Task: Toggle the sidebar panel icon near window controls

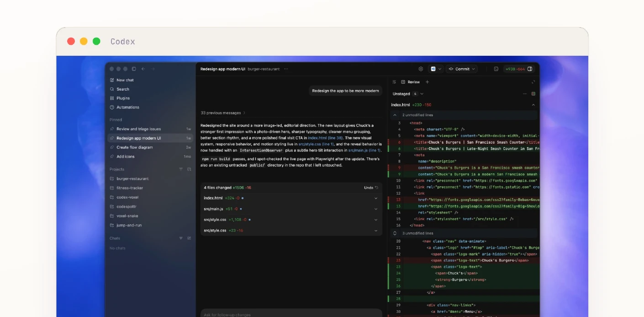Action: [134, 69]
